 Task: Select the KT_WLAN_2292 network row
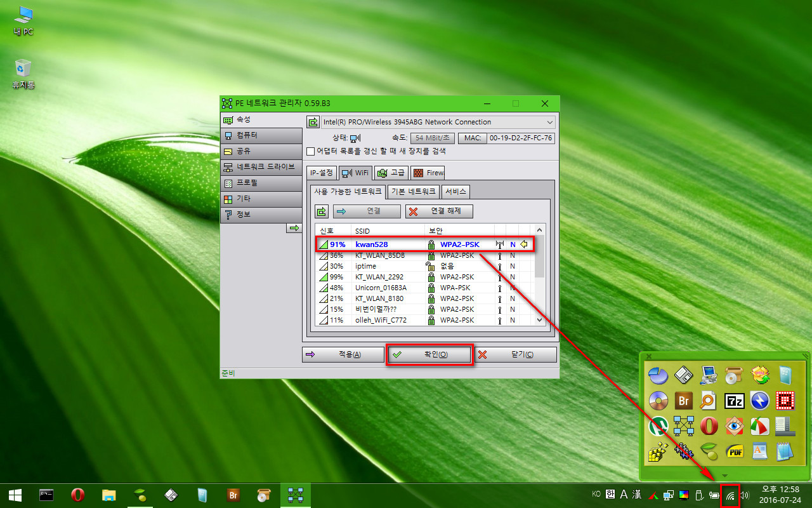[425, 277]
